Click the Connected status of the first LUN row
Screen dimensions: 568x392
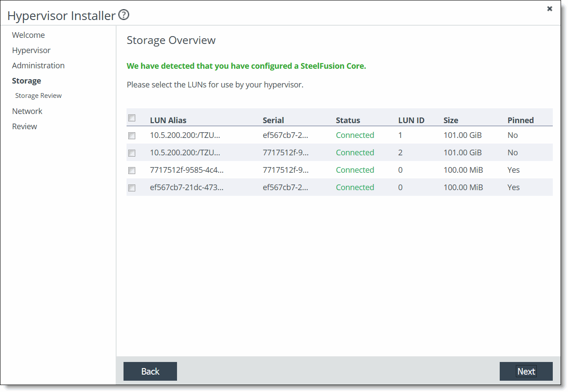pos(354,135)
